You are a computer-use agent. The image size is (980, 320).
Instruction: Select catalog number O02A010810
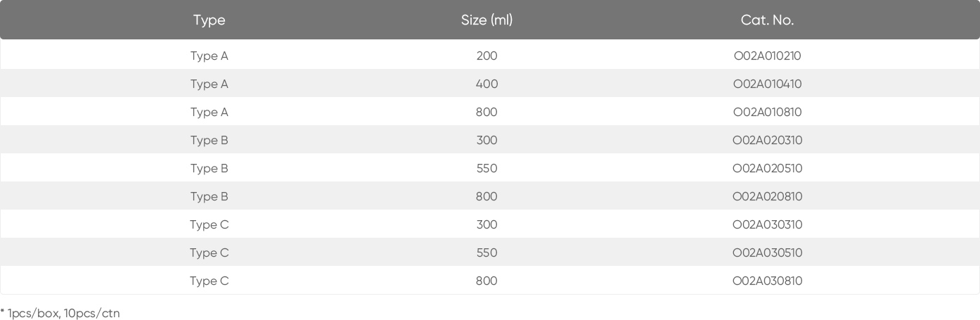(x=767, y=113)
